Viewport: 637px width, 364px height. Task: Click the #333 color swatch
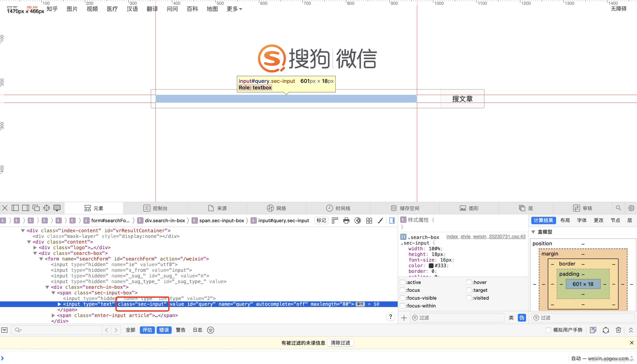(x=431, y=265)
